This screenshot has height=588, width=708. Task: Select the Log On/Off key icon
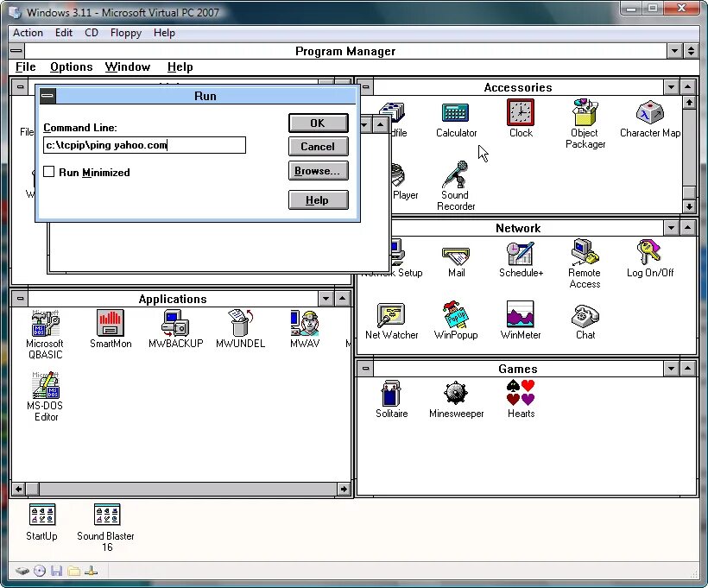649,252
